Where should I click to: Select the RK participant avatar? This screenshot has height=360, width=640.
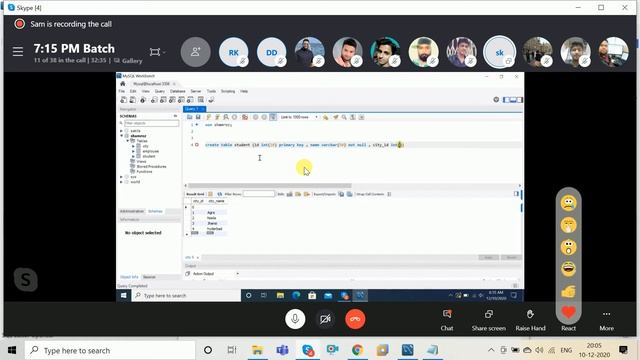point(233,52)
